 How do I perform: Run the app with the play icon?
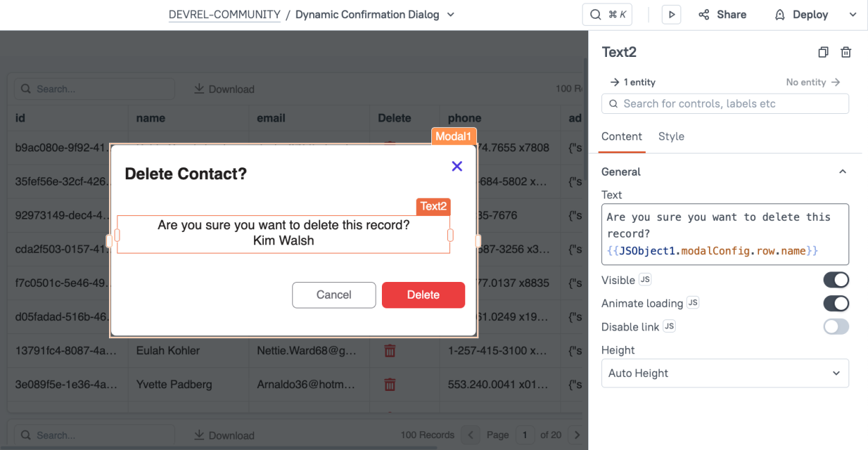click(x=671, y=14)
